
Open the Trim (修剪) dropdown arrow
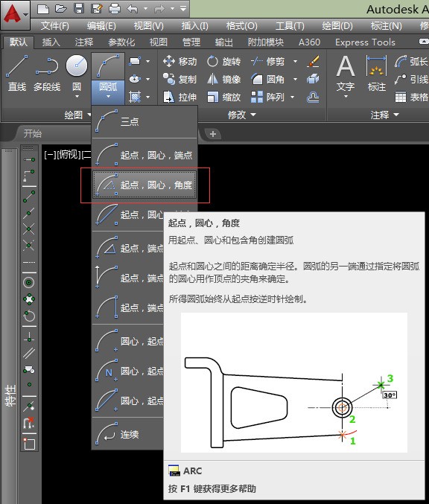point(295,61)
